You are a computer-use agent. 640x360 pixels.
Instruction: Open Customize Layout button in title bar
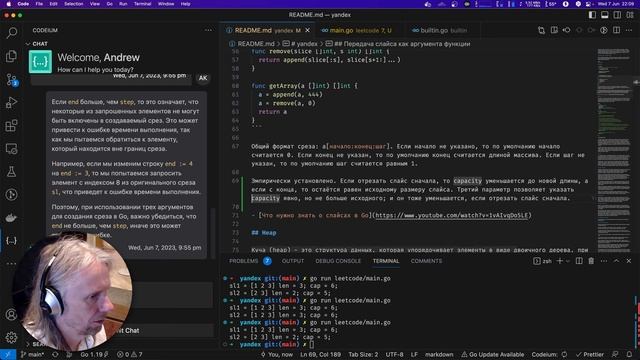pyautogui.click(x=630, y=15)
